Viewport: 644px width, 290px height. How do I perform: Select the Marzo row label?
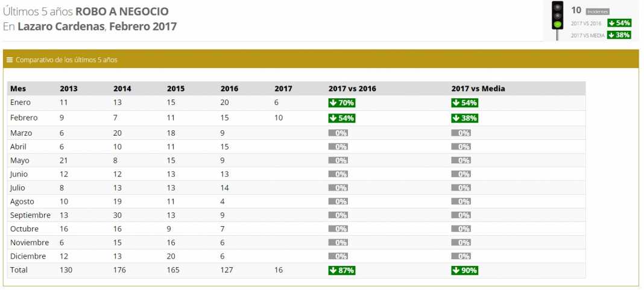coord(21,133)
